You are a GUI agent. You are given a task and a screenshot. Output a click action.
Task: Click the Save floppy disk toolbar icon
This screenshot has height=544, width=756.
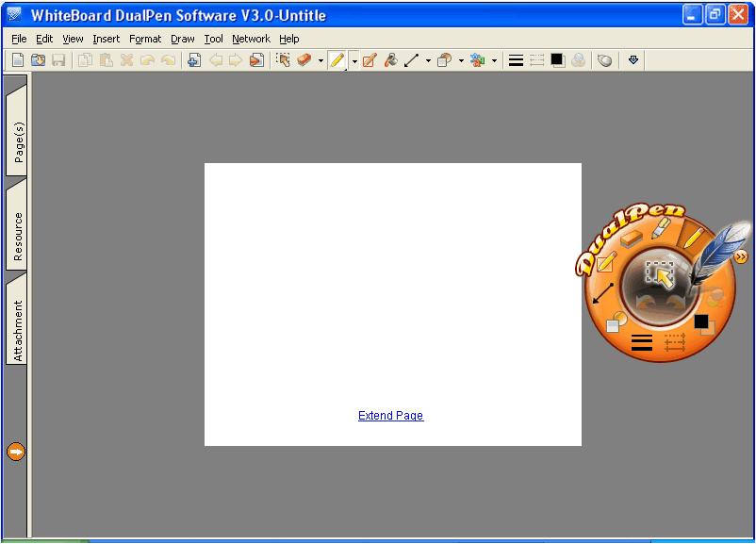click(x=58, y=60)
